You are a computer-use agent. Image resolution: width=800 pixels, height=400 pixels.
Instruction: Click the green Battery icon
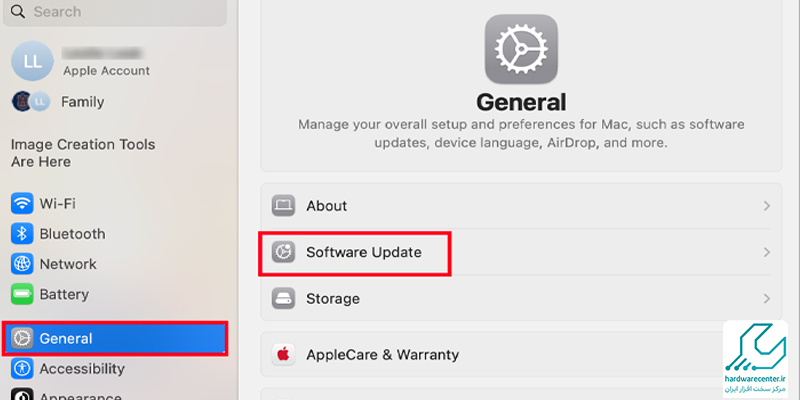point(22,295)
